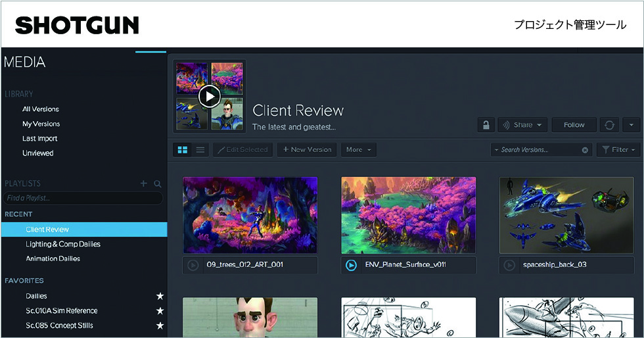
Task: Toggle favorite star for Dailies
Action: [160, 296]
